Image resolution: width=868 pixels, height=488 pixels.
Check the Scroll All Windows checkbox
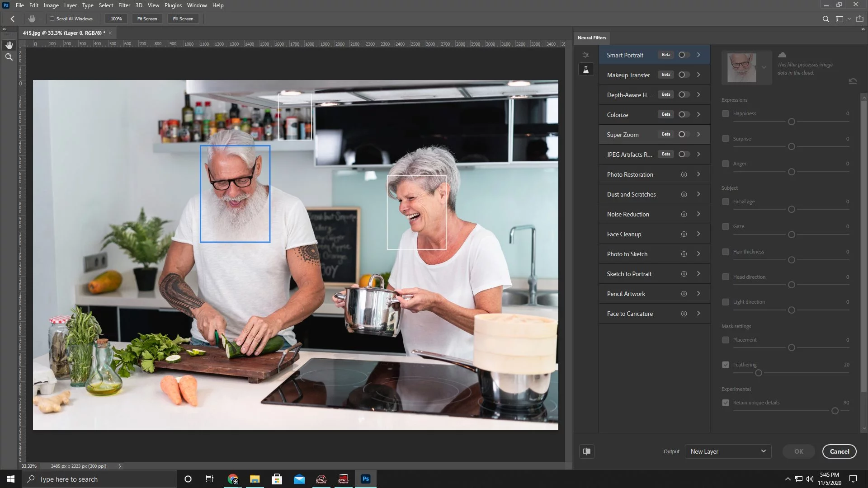click(x=52, y=19)
